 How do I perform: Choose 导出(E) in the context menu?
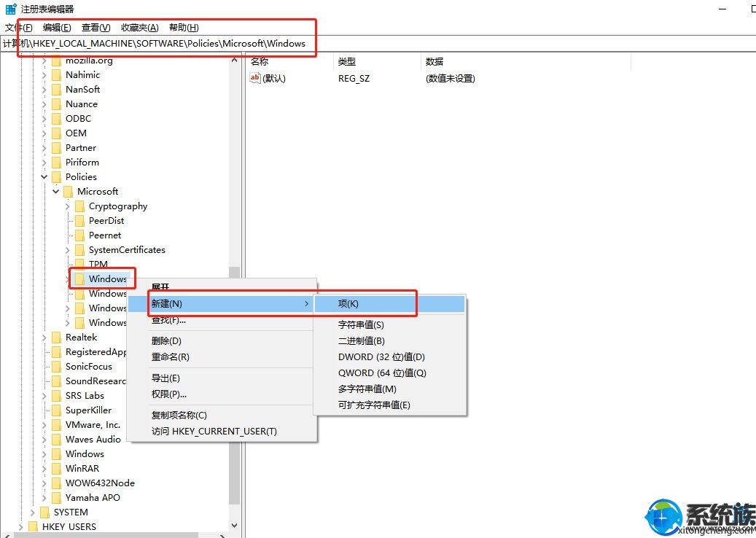[222, 378]
